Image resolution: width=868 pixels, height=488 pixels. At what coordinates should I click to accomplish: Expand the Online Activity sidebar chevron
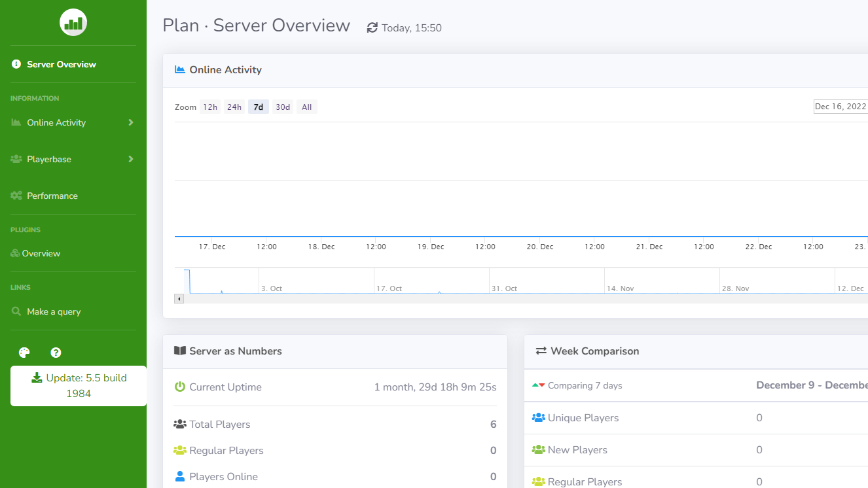coord(130,122)
